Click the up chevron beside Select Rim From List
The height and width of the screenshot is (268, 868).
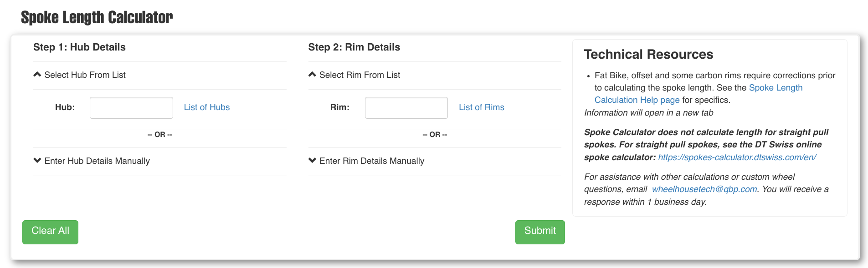click(x=312, y=75)
